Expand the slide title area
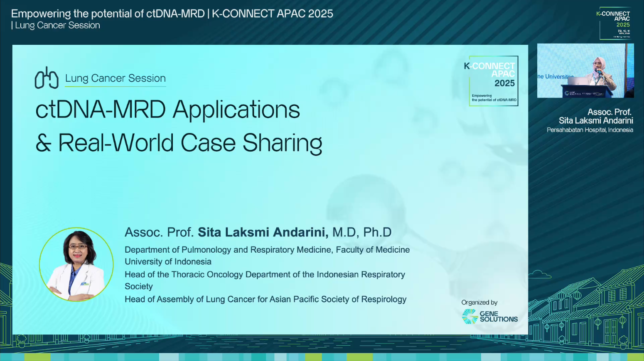This screenshot has width=644, height=361. click(179, 127)
